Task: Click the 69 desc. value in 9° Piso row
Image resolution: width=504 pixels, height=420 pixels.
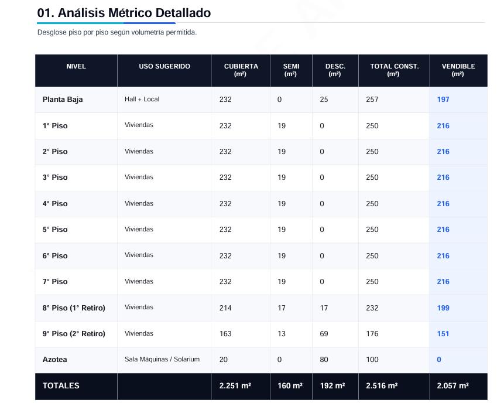Action: pos(324,333)
